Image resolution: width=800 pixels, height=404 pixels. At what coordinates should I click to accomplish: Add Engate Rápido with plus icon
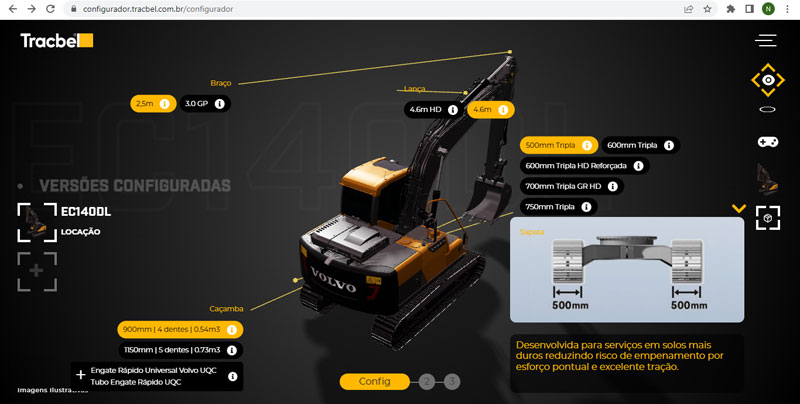click(x=81, y=375)
